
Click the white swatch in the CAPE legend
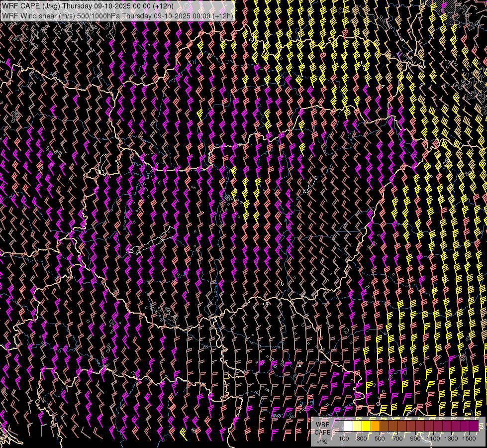point(348,426)
